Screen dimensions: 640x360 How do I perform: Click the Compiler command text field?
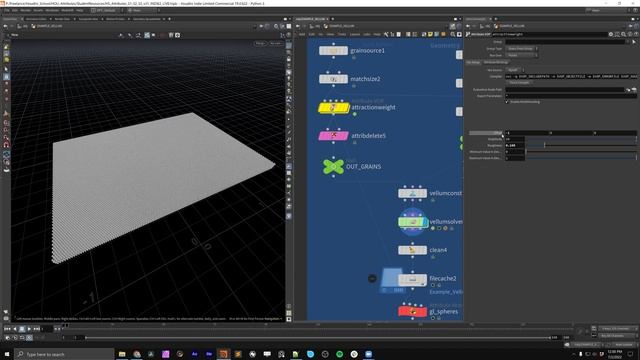(571, 76)
